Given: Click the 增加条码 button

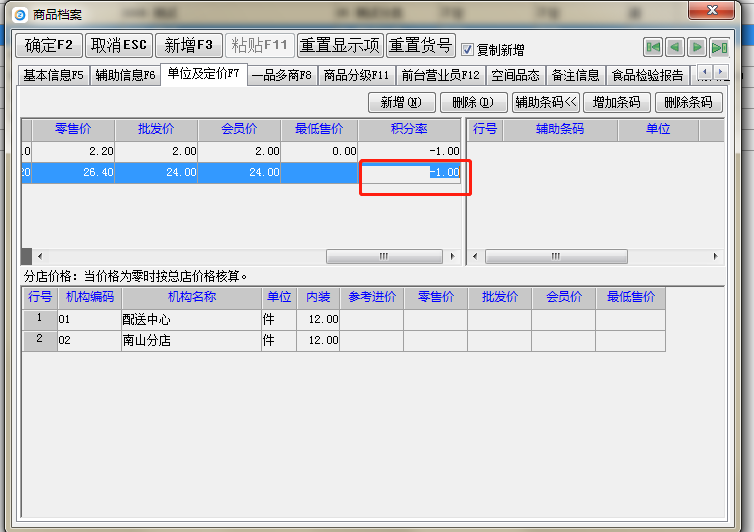Looking at the screenshot, I should point(618,102).
